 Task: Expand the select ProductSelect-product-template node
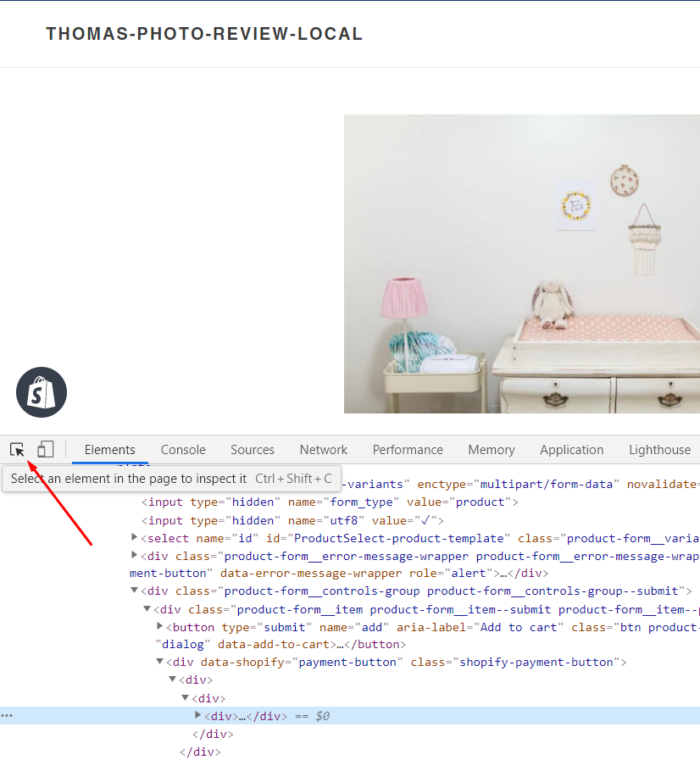[x=134, y=537]
